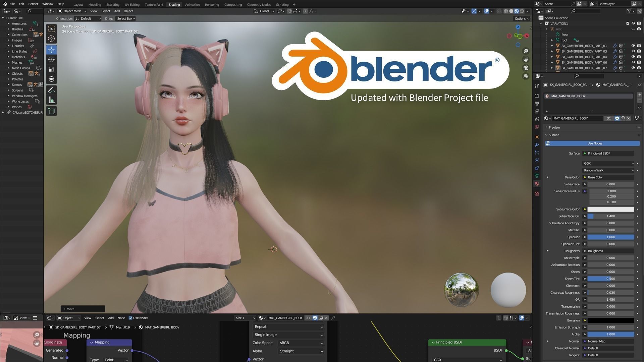Image resolution: width=644 pixels, height=362 pixels.
Task: Click the black Emission color swatch
Action: tap(610, 320)
